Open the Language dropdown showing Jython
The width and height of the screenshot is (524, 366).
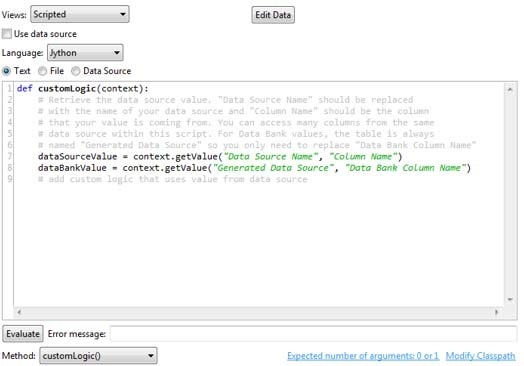coord(85,53)
